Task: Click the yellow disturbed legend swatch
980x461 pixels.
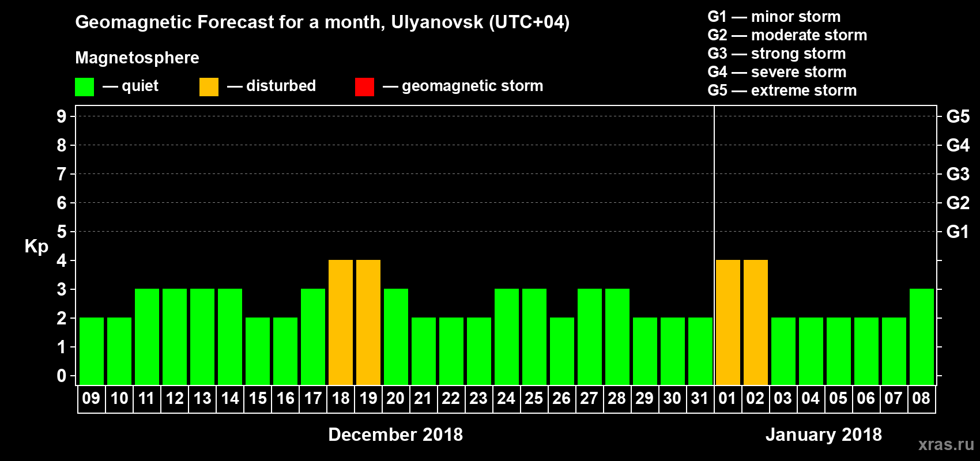Action: 209,87
